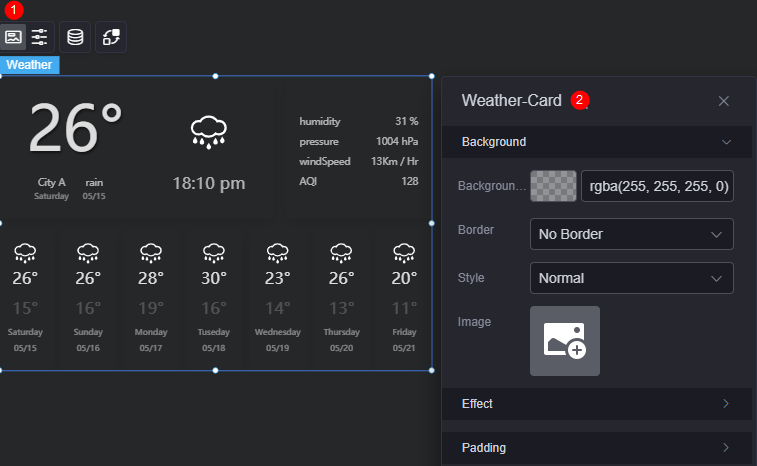757x466 pixels.
Task: Click Wednesday forecast rain icon
Action: tap(278, 253)
